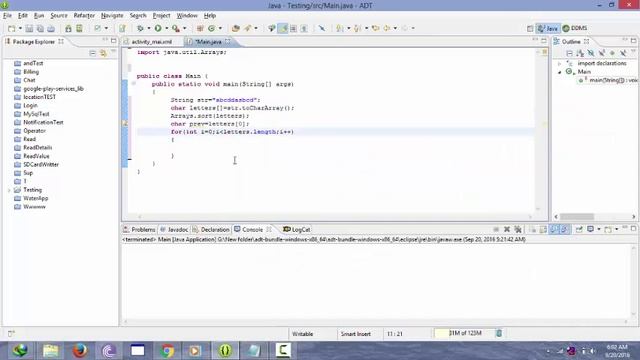Click the Debug bug icon
Viewport: 640px width, 360px height.
coord(140,28)
